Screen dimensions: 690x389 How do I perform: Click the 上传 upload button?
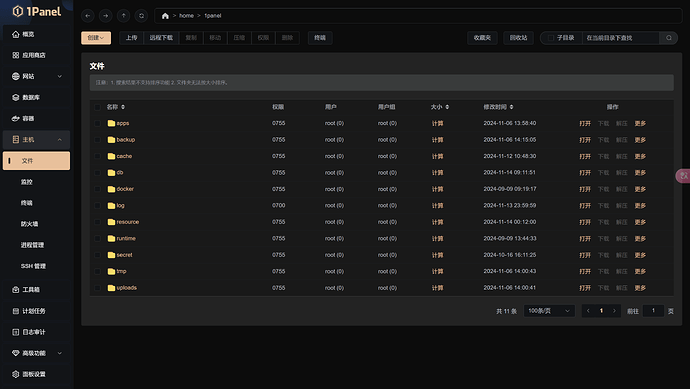[x=132, y=38]
